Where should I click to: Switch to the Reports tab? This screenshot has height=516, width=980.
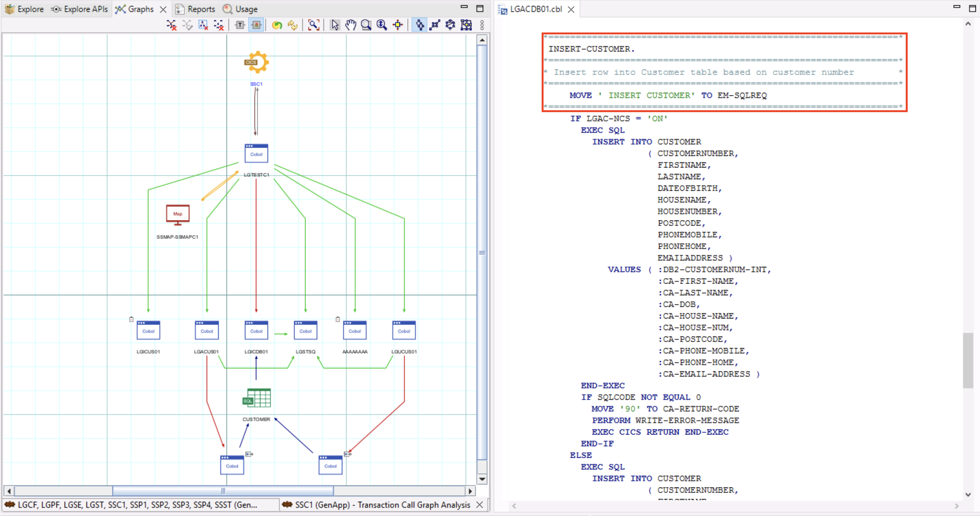click(195, 9)
